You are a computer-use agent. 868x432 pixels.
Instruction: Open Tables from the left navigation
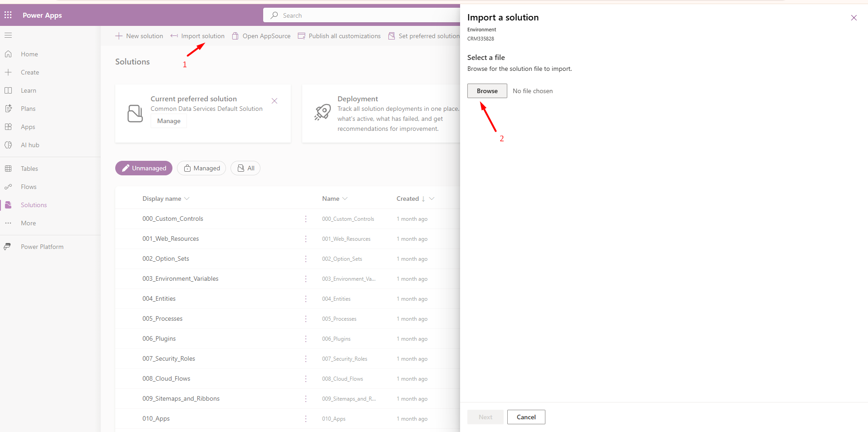tap(29, 169)
